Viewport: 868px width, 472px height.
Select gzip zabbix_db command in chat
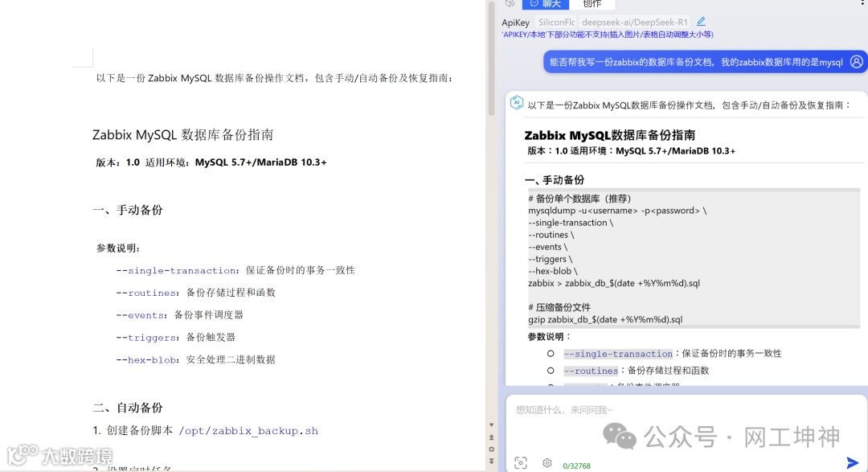tap(605, 319)
